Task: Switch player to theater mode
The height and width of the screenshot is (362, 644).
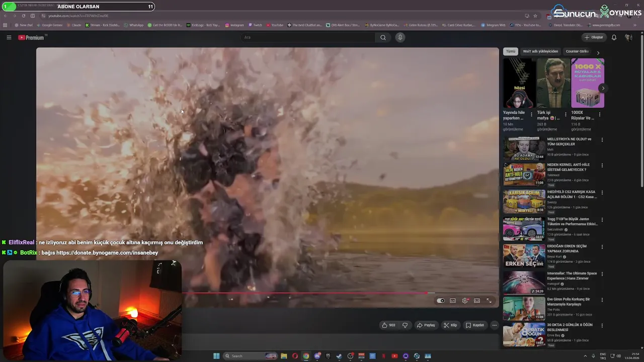Action: pyautogui.click(x=477, y=301)
